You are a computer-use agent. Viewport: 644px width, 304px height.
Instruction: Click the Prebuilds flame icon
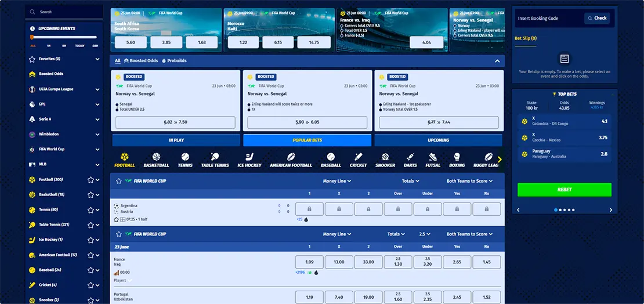[x=164, y=60]
